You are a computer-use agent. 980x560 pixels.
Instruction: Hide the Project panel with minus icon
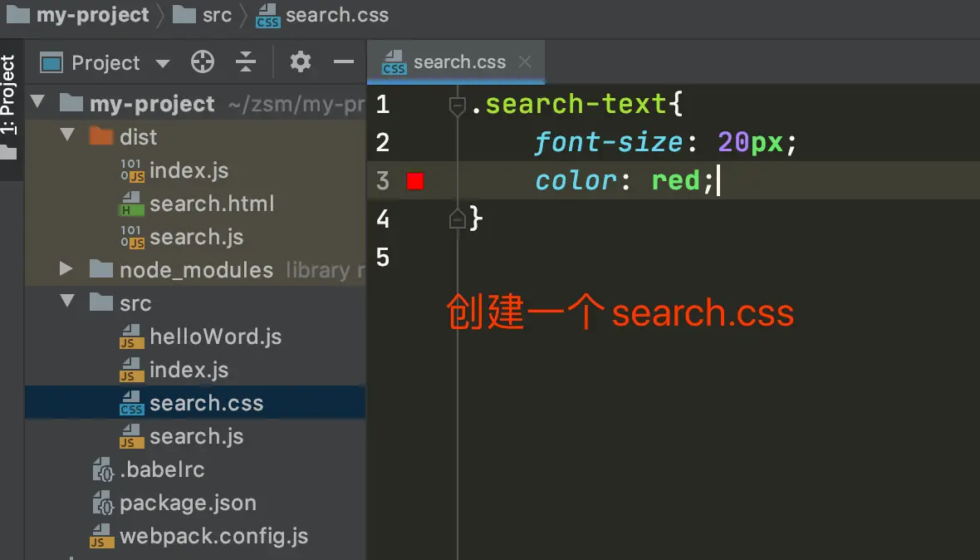click(x=344, y=61)
